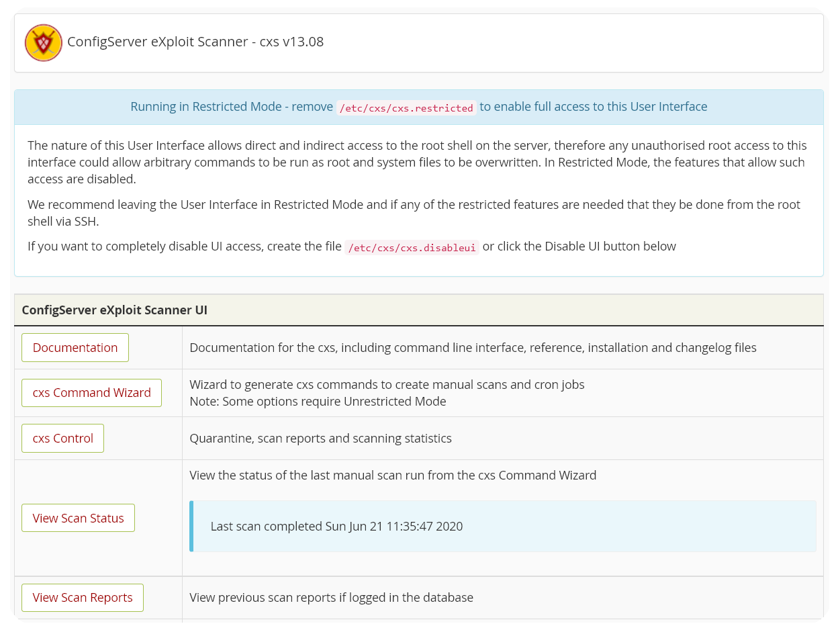The width and height of the screenshot is (840, 630).
Task: Launch the cxs Command Wizard
Action: coord(91,392)
